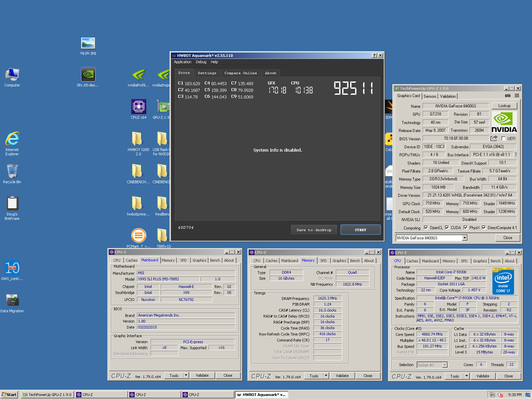Click the Lookup button in GPU-Z
The image size is (532, 399).
[504, 106]
